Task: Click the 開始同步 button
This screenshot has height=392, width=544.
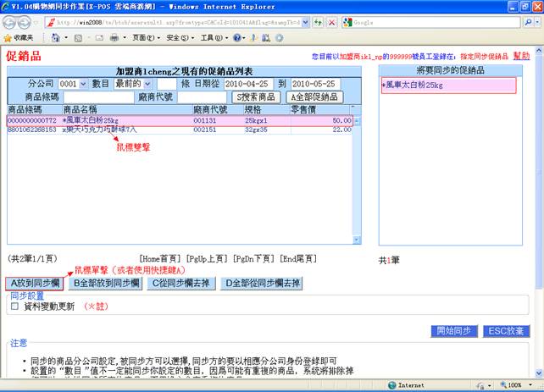Action: [x=453, y=331]
